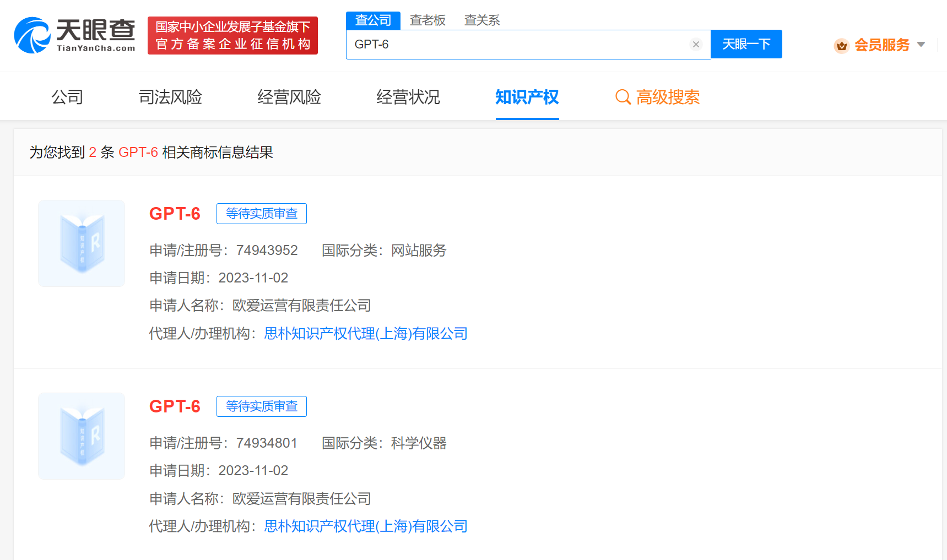
Task: Expand the 会员服务 dropdown arrow
Action: pos(921,45)
